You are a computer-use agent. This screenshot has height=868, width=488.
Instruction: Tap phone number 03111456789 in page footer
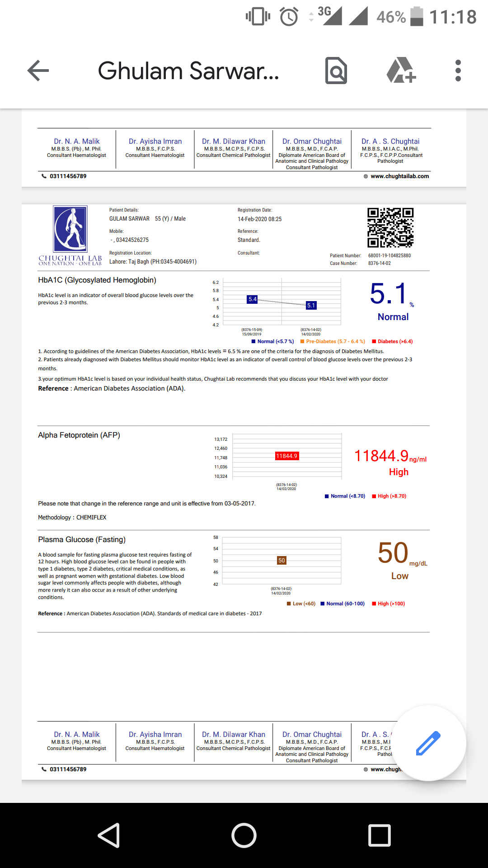[68, 769]
